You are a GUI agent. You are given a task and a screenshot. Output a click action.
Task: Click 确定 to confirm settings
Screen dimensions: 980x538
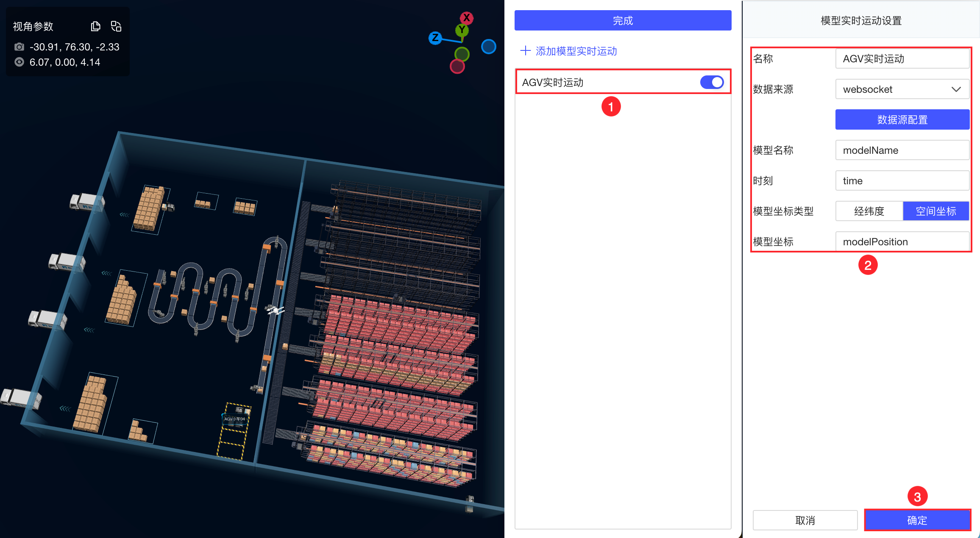pyautogui.click(x=917, y=520)
